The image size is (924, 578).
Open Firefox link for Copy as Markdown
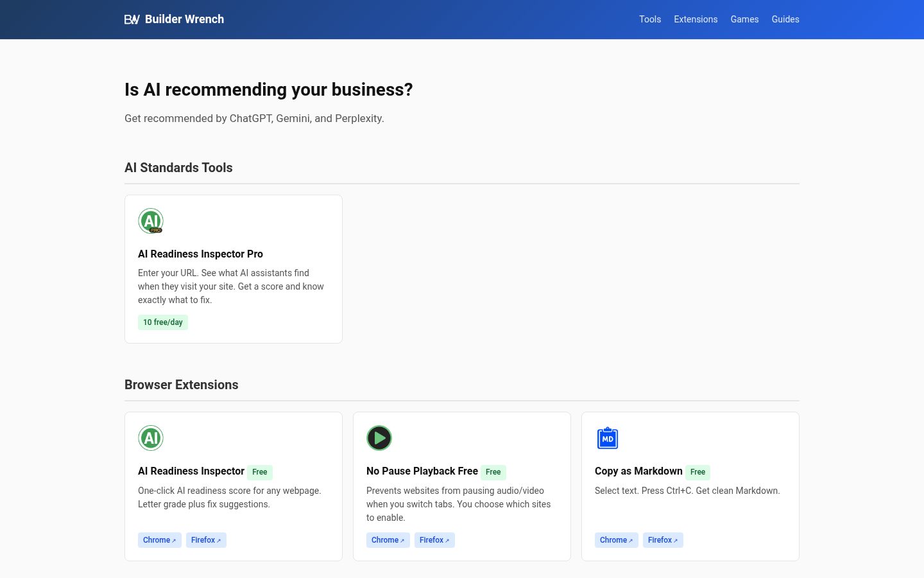pos(663,540)
